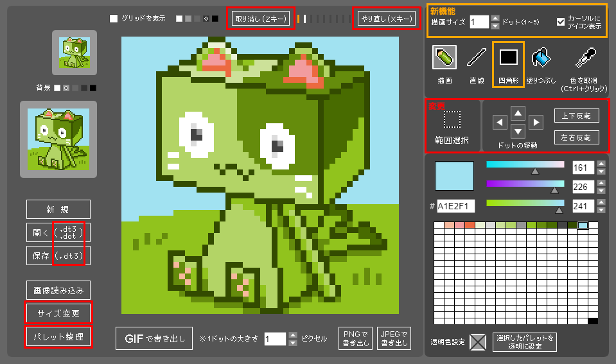Move dots right with the right arrow

coord(536,123)
